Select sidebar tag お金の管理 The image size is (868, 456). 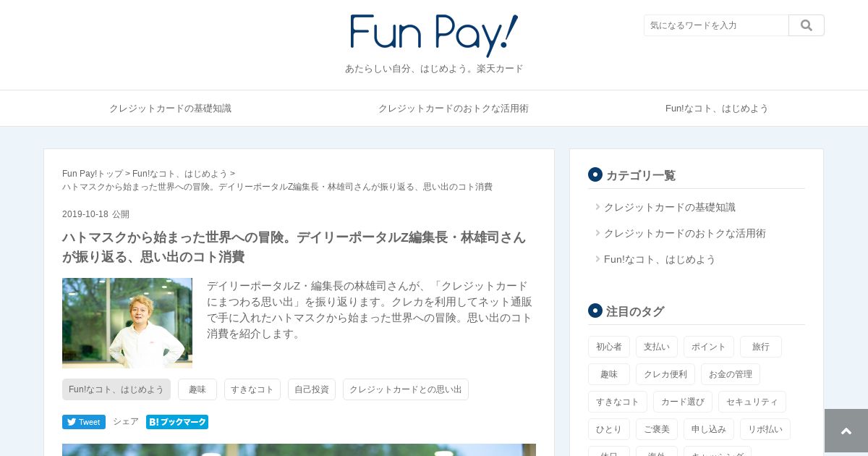point(731,374)
